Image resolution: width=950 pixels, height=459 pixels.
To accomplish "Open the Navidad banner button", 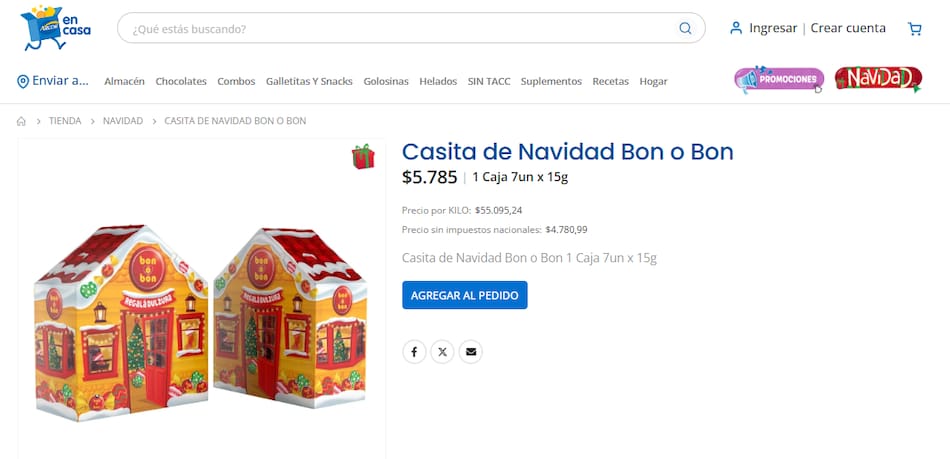I will (x=878, y=79).
